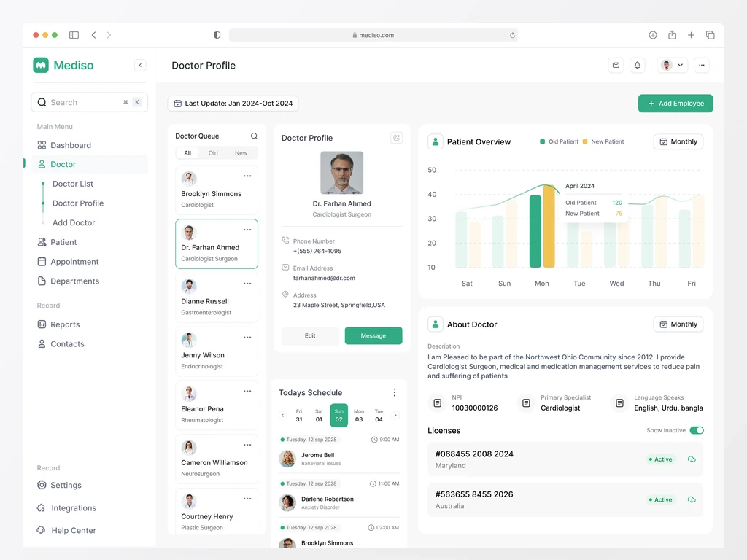
Task: Open Jerome Bell appointment
Action: pyautogui.click(x=339, y=459)
